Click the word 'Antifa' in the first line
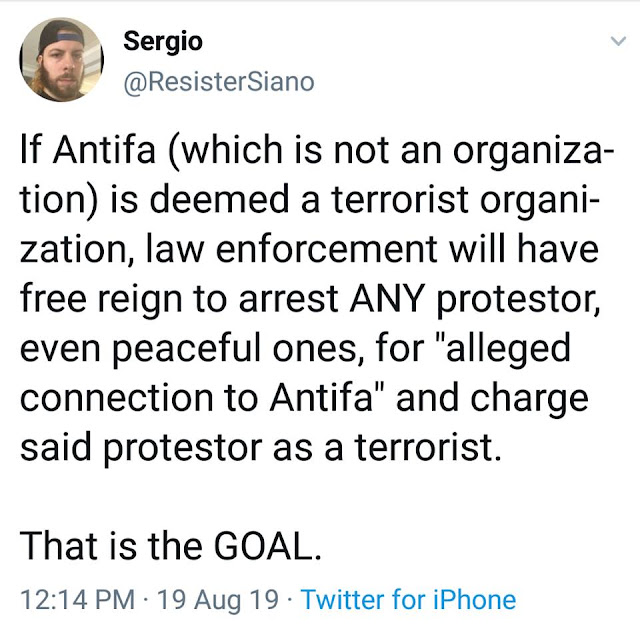640x627 pixels. tap(104, 149)
